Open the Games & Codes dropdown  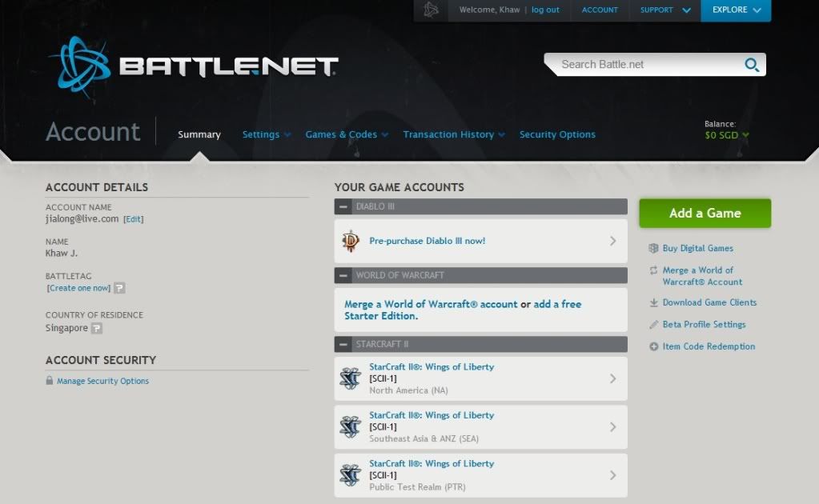tap(347, 134)
